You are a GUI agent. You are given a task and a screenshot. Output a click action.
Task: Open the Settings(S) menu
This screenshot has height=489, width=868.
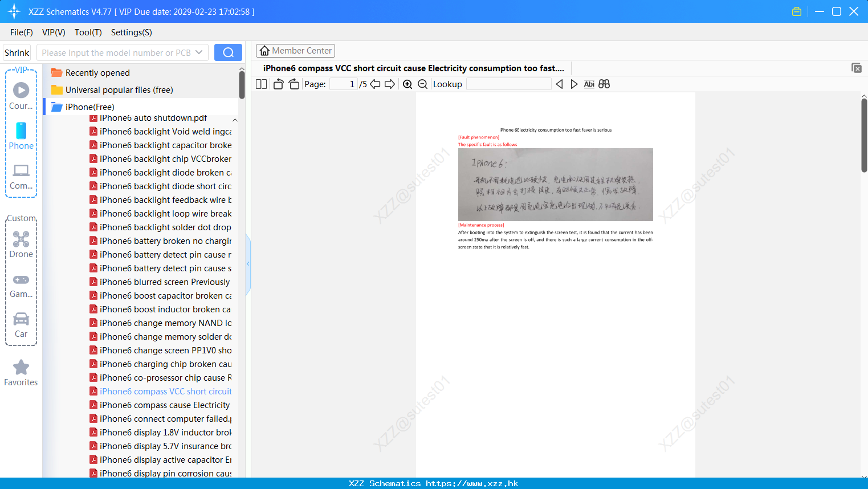click(132, 32)
